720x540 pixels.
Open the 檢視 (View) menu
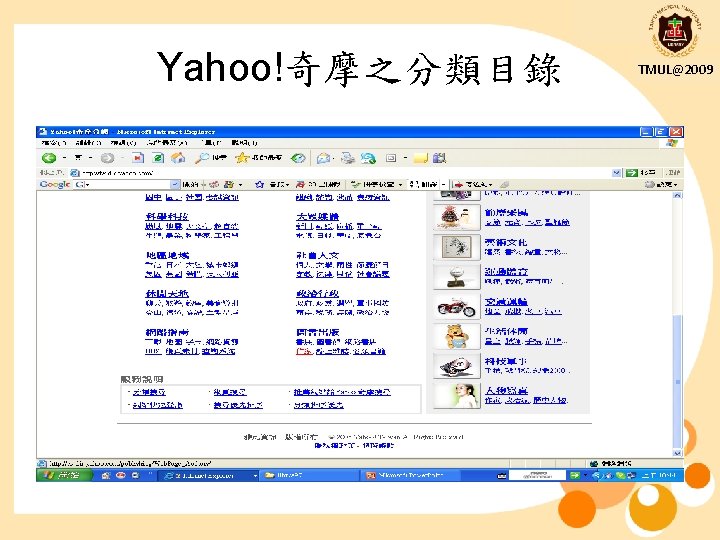123,143
